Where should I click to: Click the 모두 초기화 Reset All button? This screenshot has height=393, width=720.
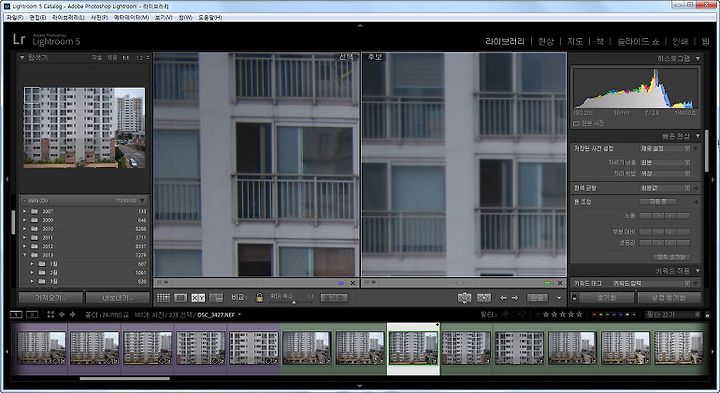click(x=671, y=257)
